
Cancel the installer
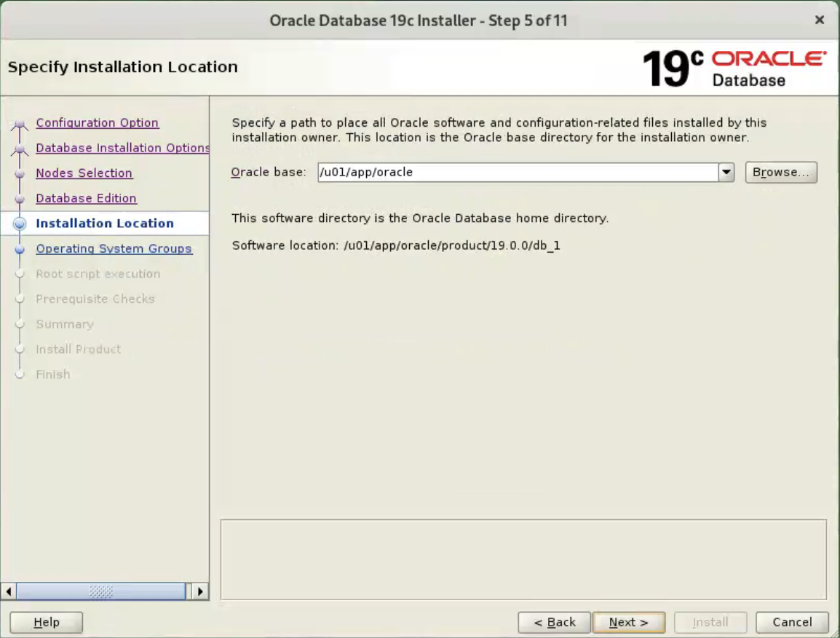click(x=792, y=623)
